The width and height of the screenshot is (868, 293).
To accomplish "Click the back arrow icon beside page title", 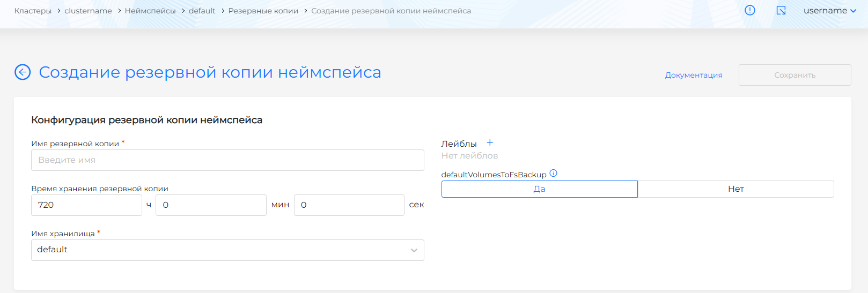I will click(23, 72).
